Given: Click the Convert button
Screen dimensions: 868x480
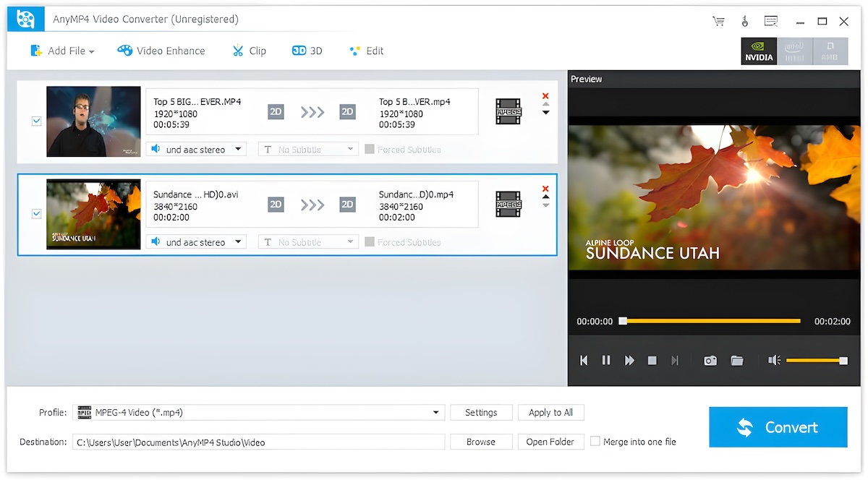Looking at the screenshot, I should [x=778, y=427].
